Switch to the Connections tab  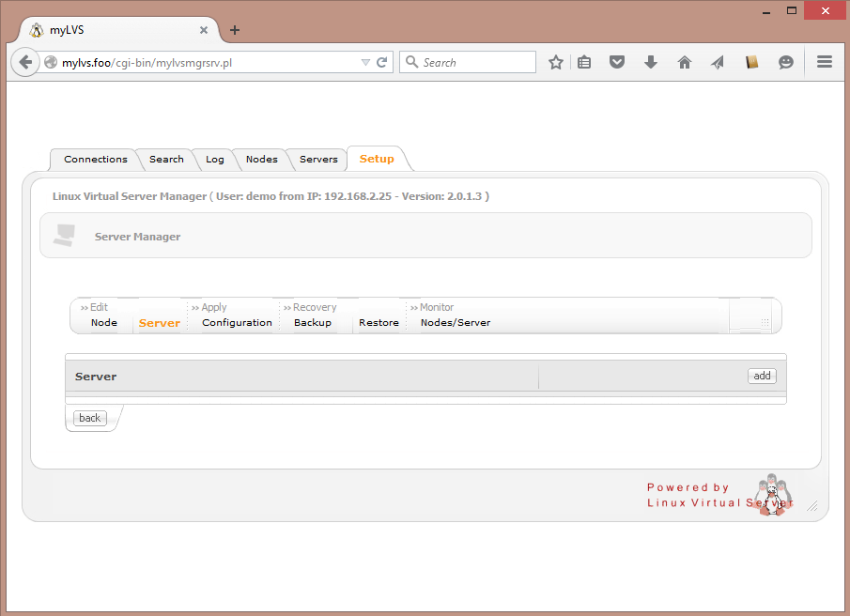tap(95, 160)
